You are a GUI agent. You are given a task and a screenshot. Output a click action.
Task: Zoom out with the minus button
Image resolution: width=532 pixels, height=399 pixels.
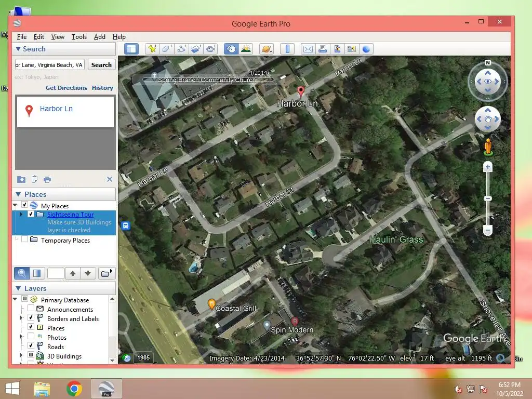pos(487,230)
